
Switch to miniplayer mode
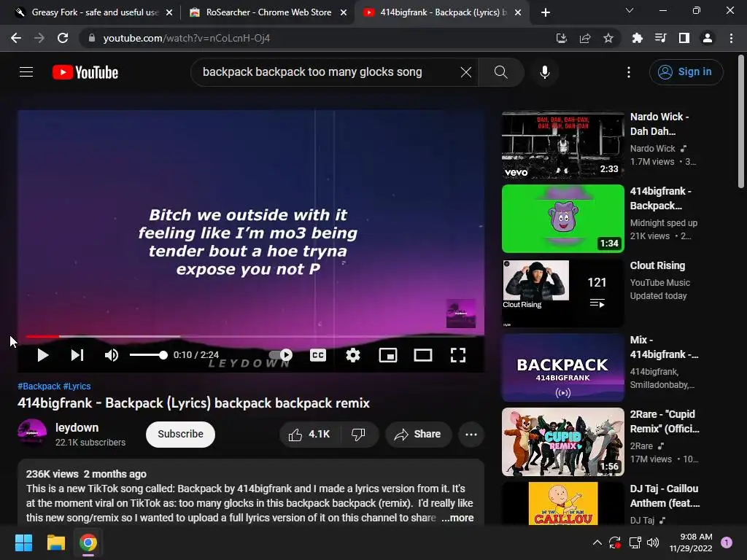[x=388, y=355]
